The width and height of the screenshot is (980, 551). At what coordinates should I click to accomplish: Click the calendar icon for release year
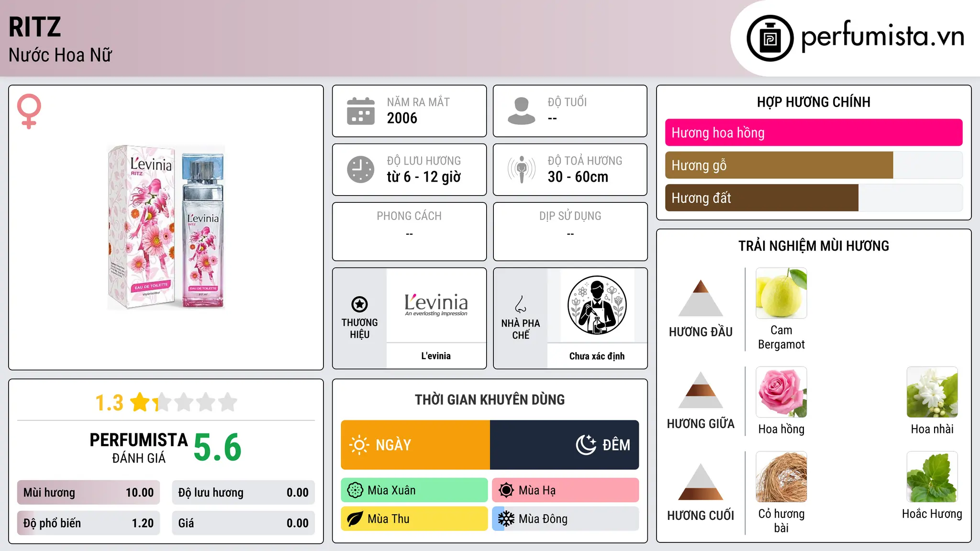pyautogui.click(x=360, y=111)
